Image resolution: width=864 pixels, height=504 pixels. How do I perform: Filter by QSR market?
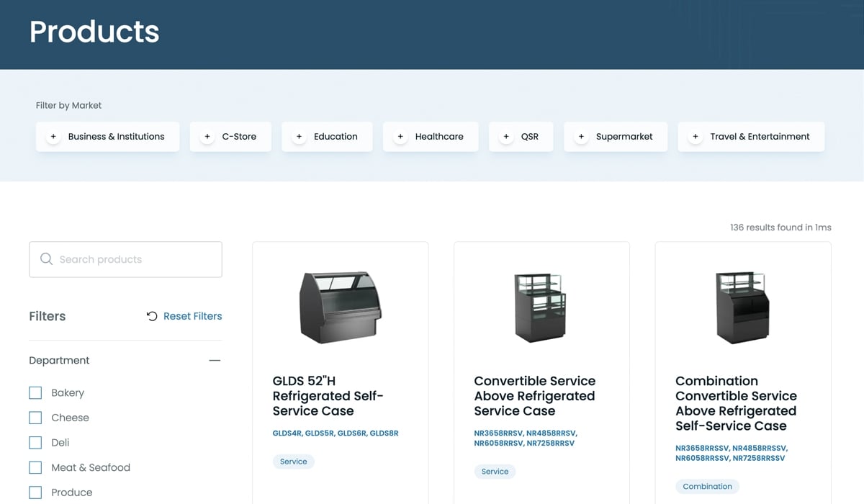coord(521,137)
